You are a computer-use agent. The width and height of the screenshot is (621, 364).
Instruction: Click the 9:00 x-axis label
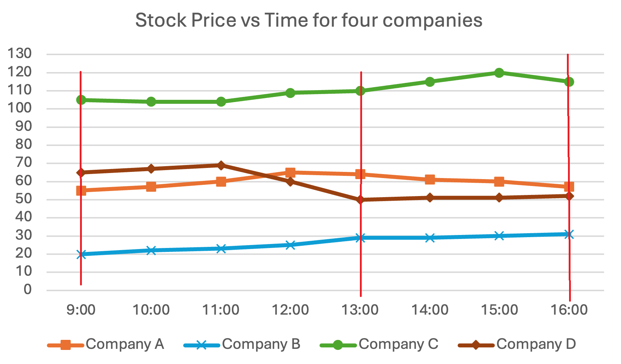81,310
